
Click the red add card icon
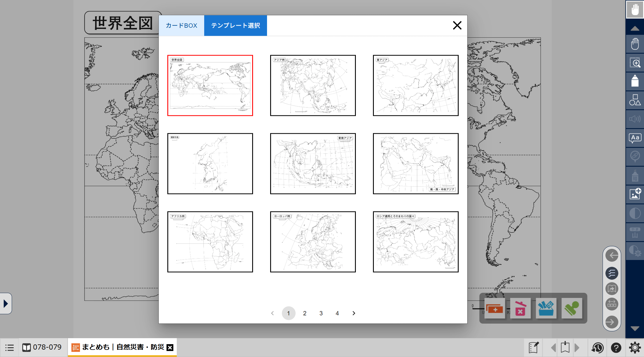[x=495, y=308]
